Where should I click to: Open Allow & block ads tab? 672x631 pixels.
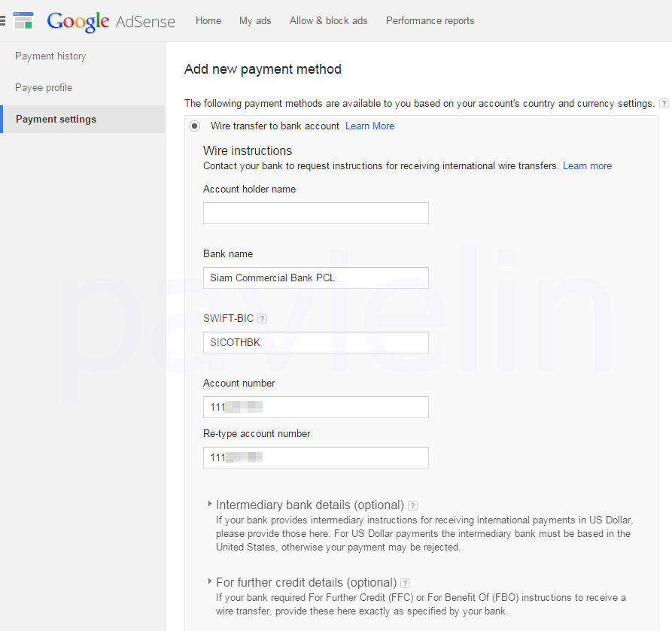pos(328,21)
